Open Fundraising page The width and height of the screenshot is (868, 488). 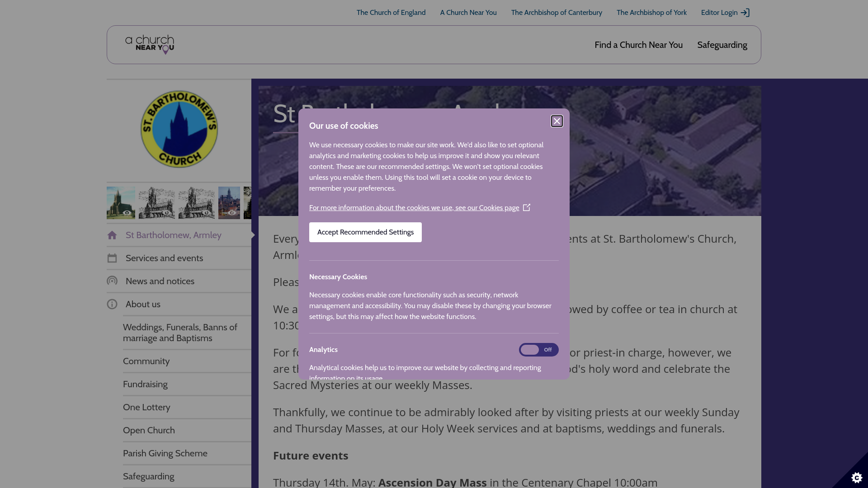[x=187, y=384]
